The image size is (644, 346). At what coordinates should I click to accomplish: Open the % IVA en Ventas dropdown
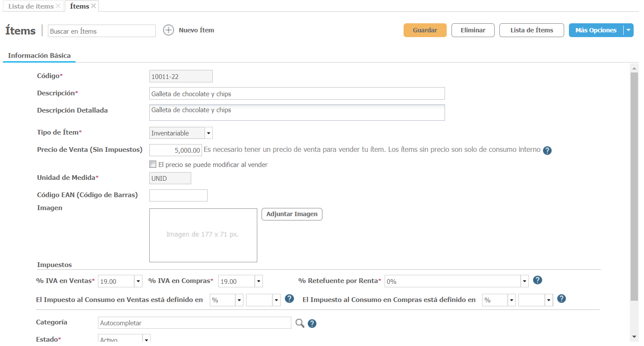click(138, 281)
